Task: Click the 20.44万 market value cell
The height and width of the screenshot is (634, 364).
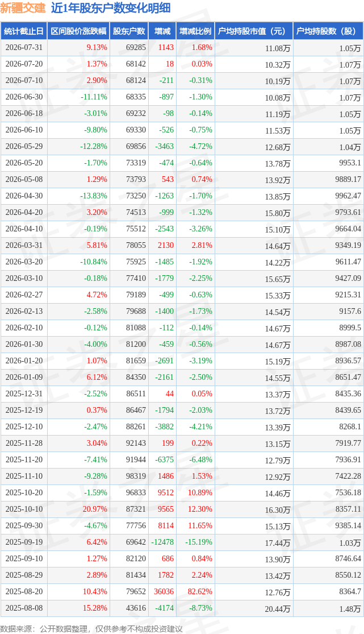Action: click(x=278, y=608)
